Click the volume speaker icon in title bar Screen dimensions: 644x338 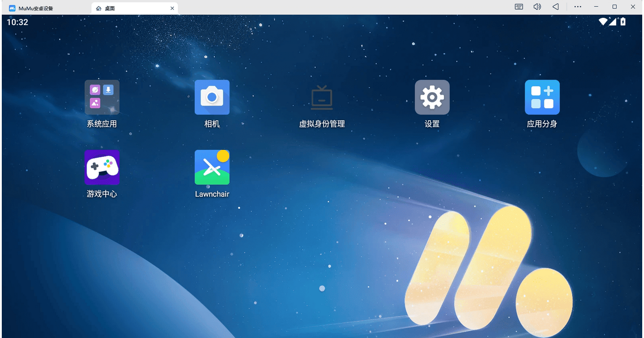coord(537,7)
